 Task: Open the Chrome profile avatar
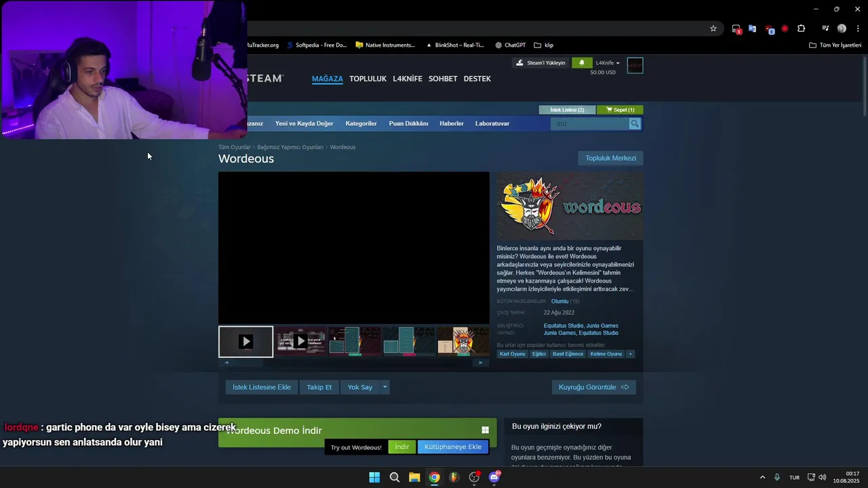click(x=842, y=28)
